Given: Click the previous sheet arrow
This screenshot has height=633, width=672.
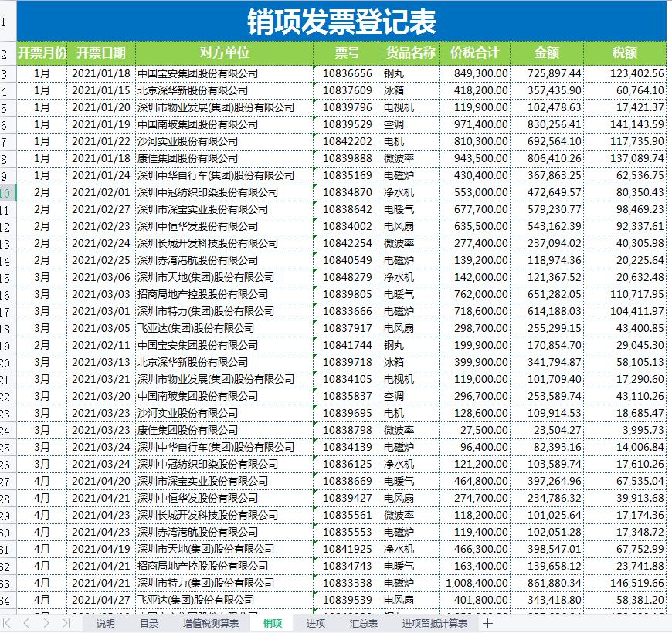Looking at the screenshot, I should (x=25, y=623).
